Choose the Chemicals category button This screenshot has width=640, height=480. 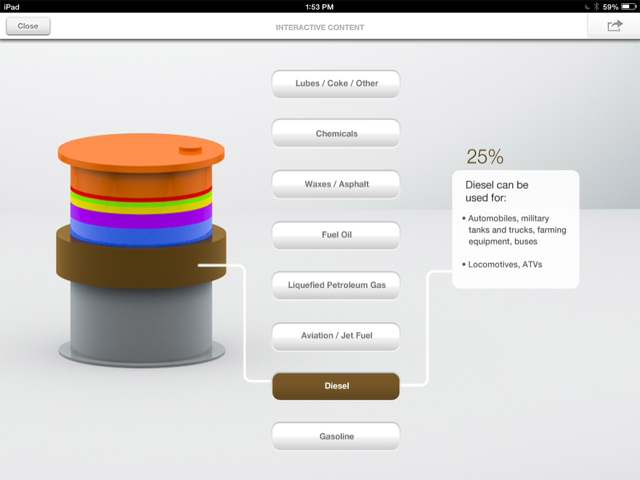[x=336, y=133]
